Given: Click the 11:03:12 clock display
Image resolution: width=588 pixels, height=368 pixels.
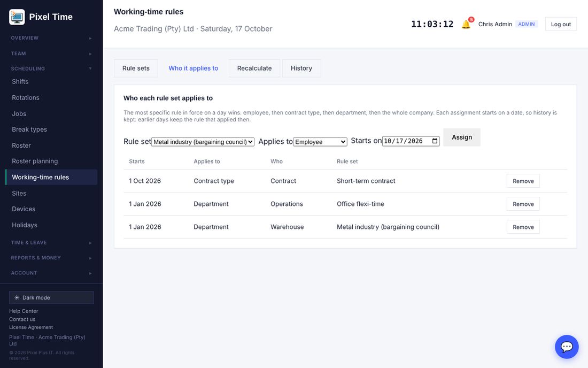Looking at the screenshot, I should coord(432,24).
